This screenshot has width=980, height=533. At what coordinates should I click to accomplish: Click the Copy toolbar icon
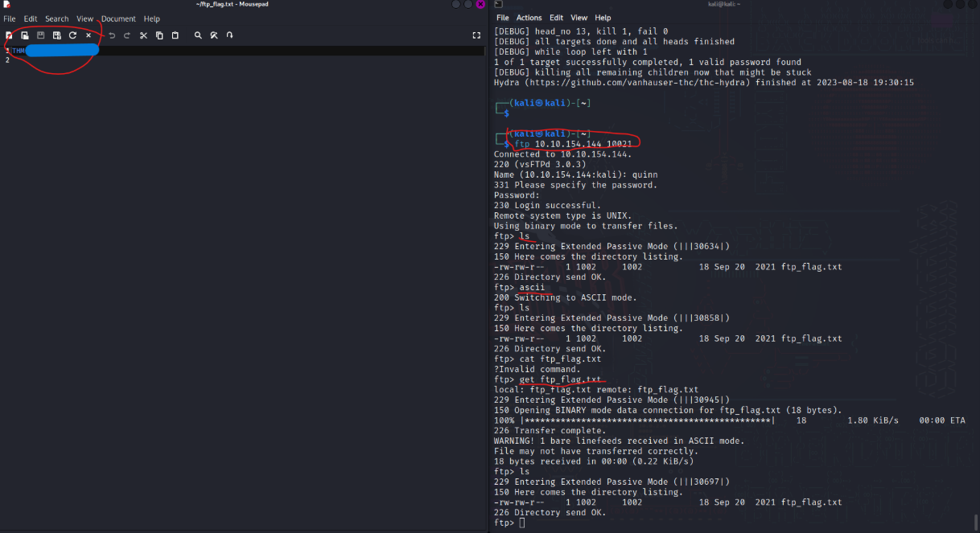pyautogui.click(x=159, y=35)
